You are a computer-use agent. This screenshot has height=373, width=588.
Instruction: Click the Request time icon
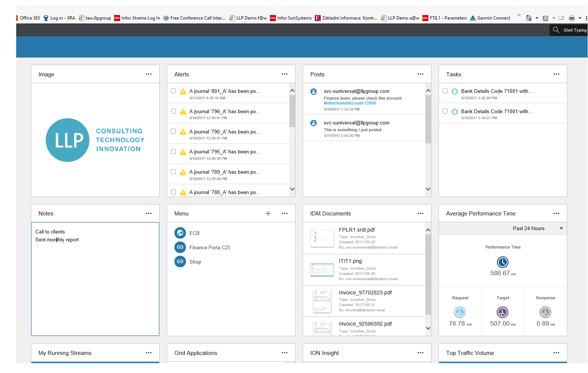460,312
